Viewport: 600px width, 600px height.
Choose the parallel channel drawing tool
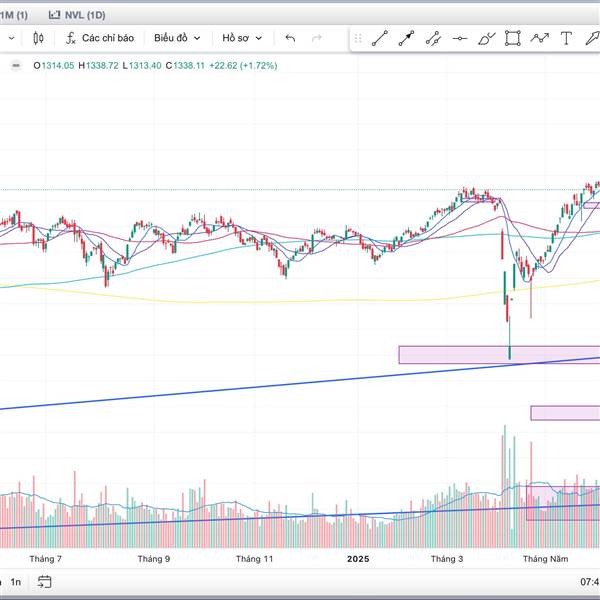click(x=433, y=38)
